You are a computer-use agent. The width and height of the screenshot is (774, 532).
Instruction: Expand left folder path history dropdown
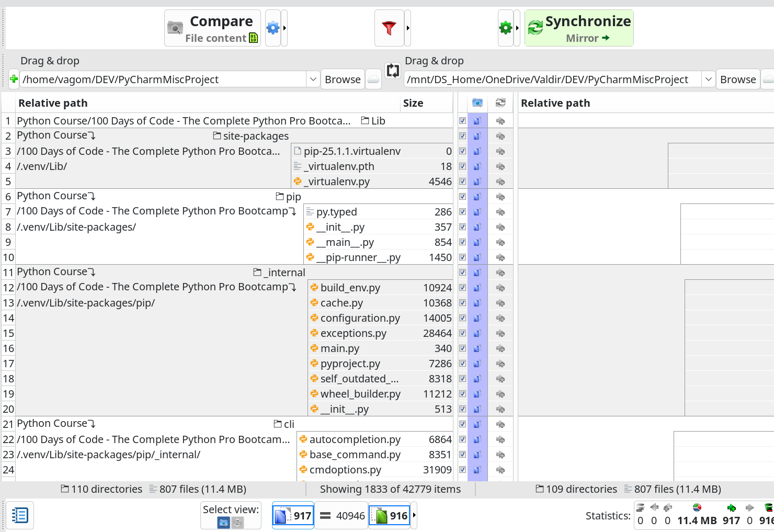[x=313, y=80]
